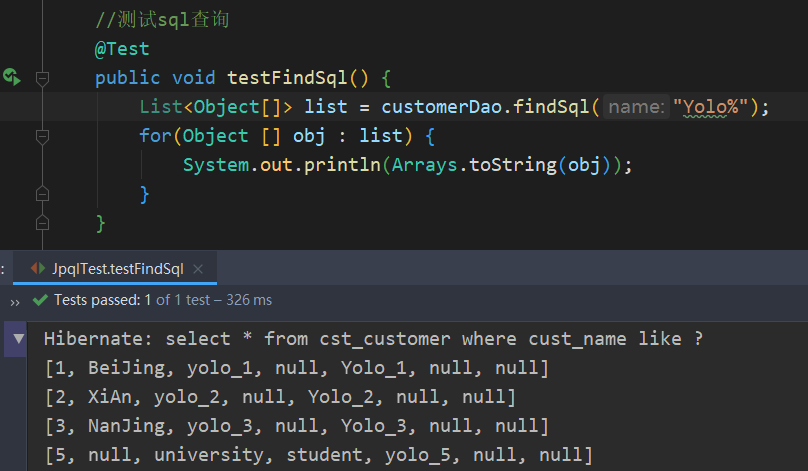Collapse the for loop fold marker
This screenshot has height=471, width=808.
[42, 137]
